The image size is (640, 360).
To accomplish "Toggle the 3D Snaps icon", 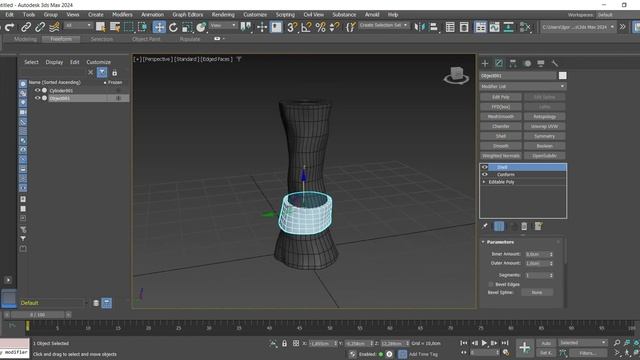I will [292, 27].
